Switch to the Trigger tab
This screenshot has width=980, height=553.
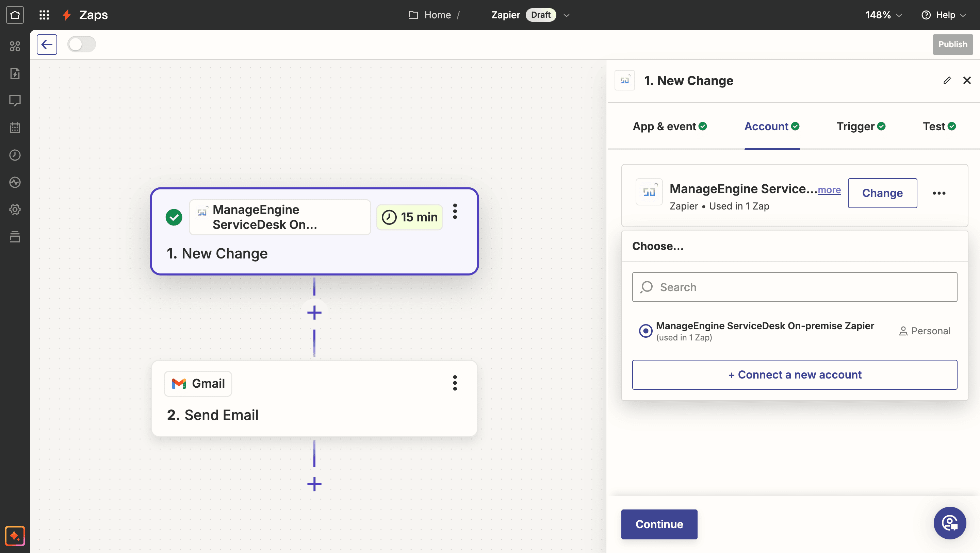[x=861, y=127]
